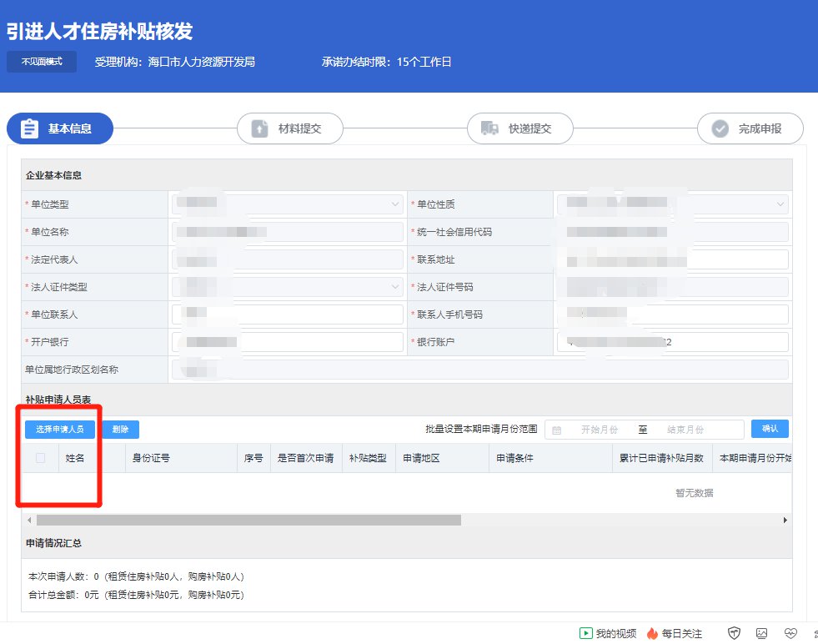
Task: Click the picture icon in bottom bar
Action: [x=762, y=633]
